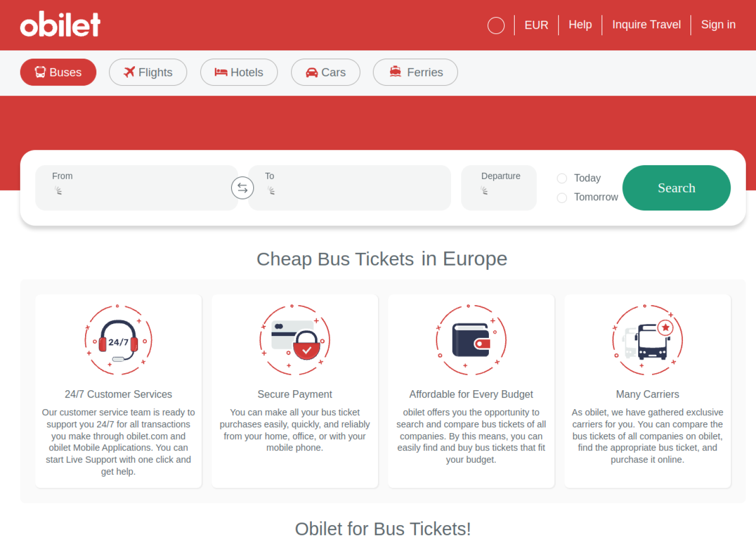Click the From location field
This screenshot has height=539, width=756.
[x=136, y=188]
